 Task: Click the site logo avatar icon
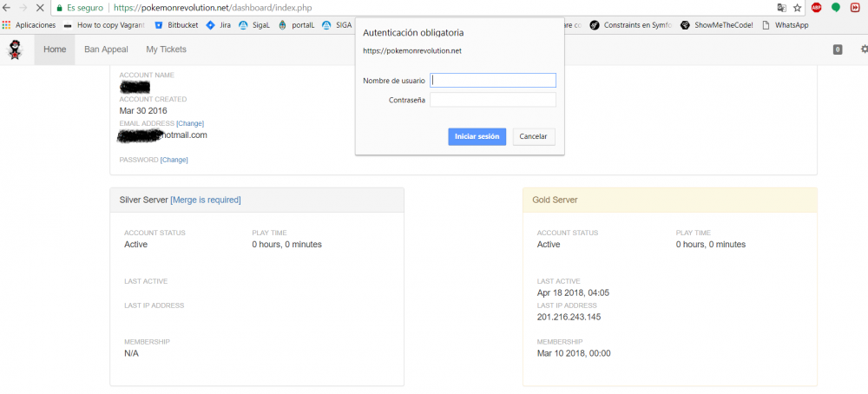[15, 50]
